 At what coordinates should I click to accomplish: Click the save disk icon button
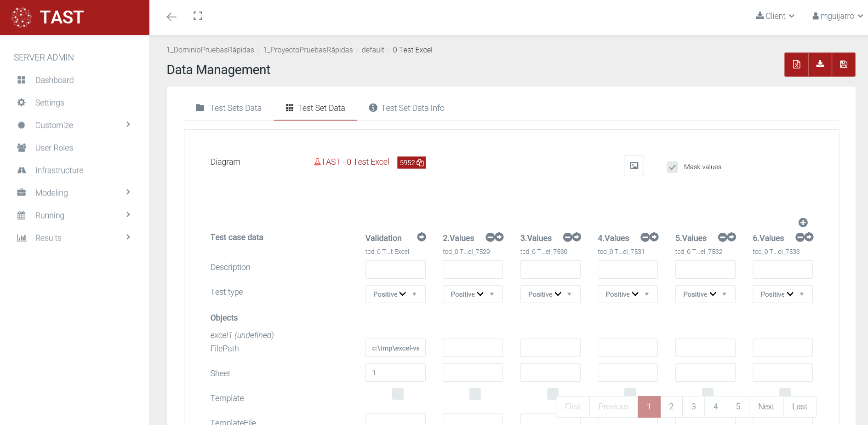(843, 64)
